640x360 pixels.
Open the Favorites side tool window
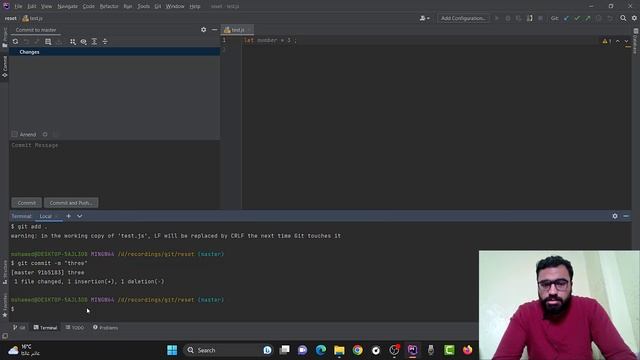click(4, 305)
